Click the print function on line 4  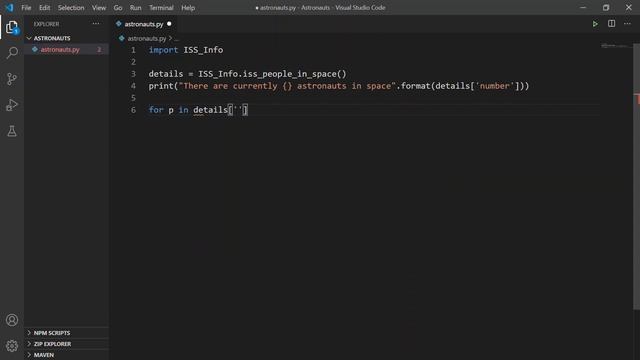(161, 86)
